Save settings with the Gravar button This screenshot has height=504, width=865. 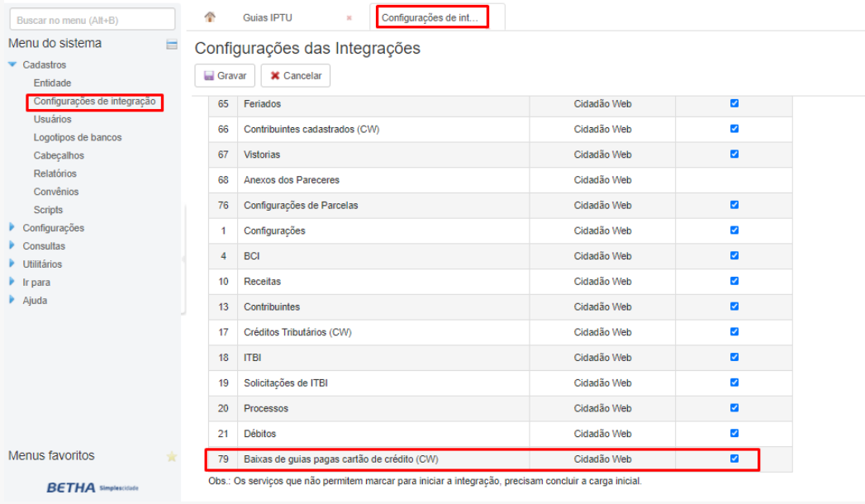(x=225, y=75)
